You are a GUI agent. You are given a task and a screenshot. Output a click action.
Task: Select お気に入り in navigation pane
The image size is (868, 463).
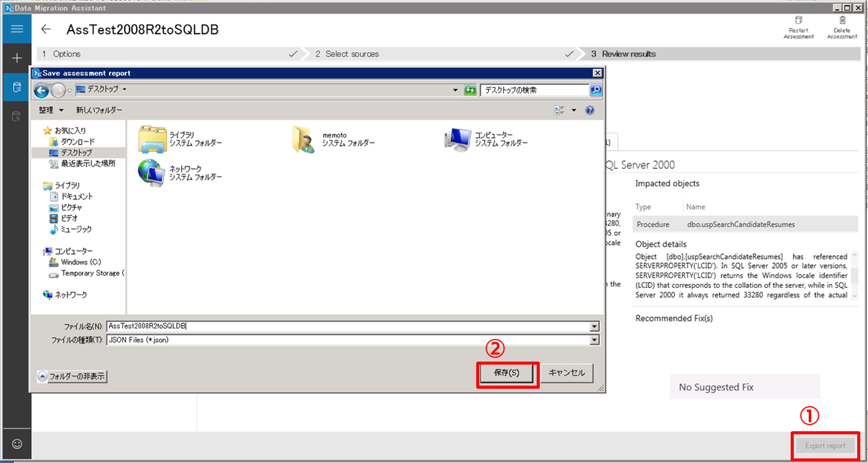70,131
